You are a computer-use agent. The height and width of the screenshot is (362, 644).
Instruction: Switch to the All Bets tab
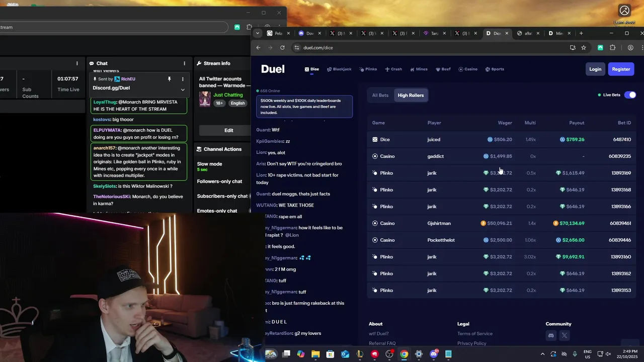(380, 95)
